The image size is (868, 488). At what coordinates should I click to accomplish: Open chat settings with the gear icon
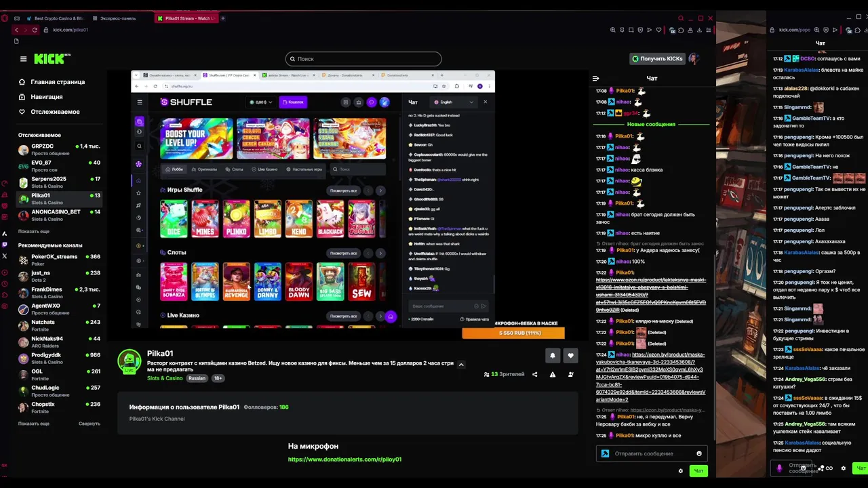pyautogui.click(x=681, y=471)
